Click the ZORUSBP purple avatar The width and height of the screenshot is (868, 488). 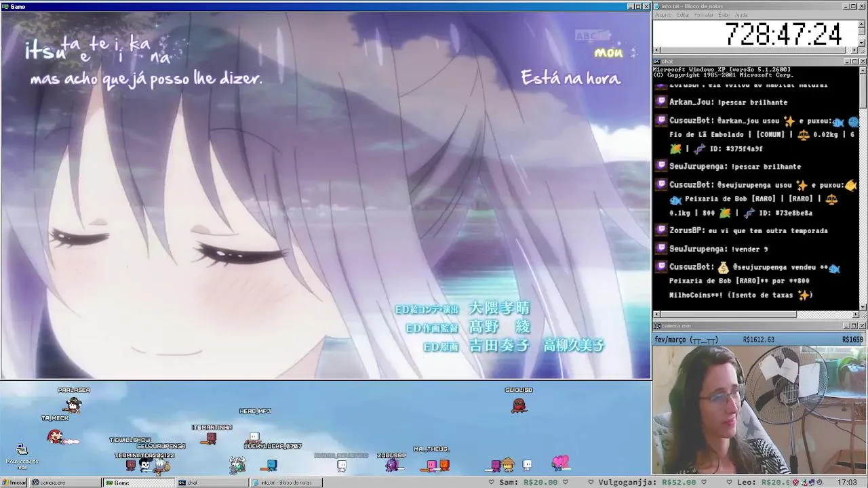coord(392,465)
